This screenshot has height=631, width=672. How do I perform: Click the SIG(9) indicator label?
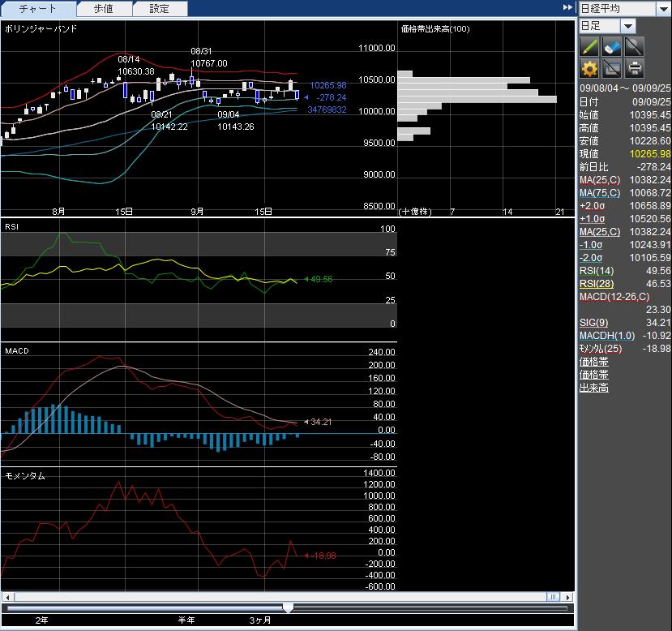(593, 323)
